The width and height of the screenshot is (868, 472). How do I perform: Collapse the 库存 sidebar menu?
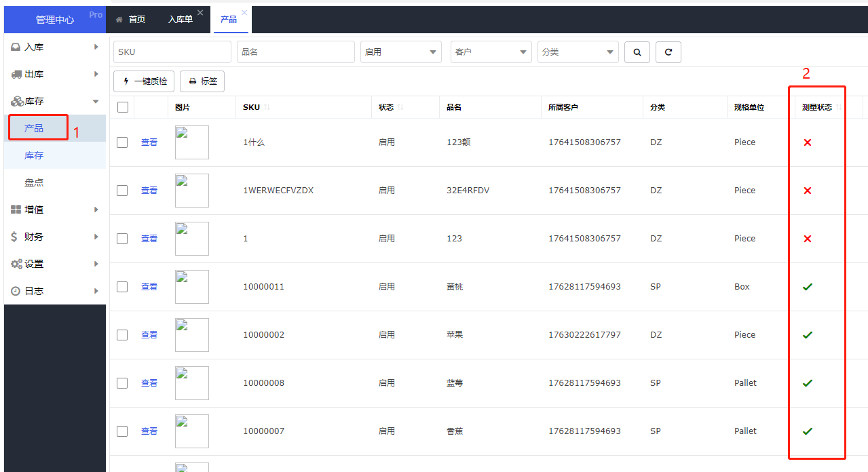coord(55,101)
